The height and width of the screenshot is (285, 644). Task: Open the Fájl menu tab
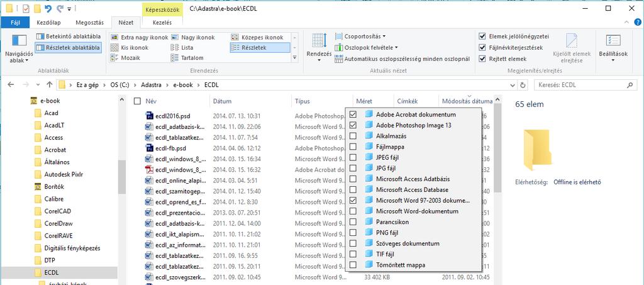coord(14,23)
